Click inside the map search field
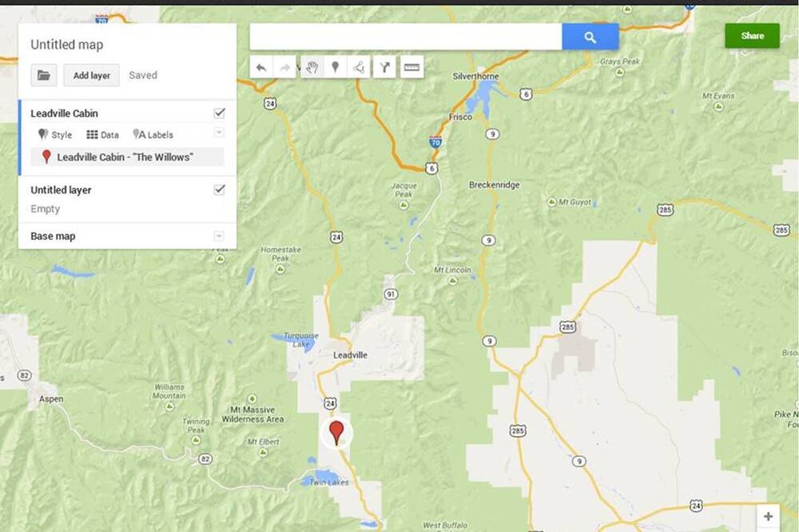 [406, 37]
